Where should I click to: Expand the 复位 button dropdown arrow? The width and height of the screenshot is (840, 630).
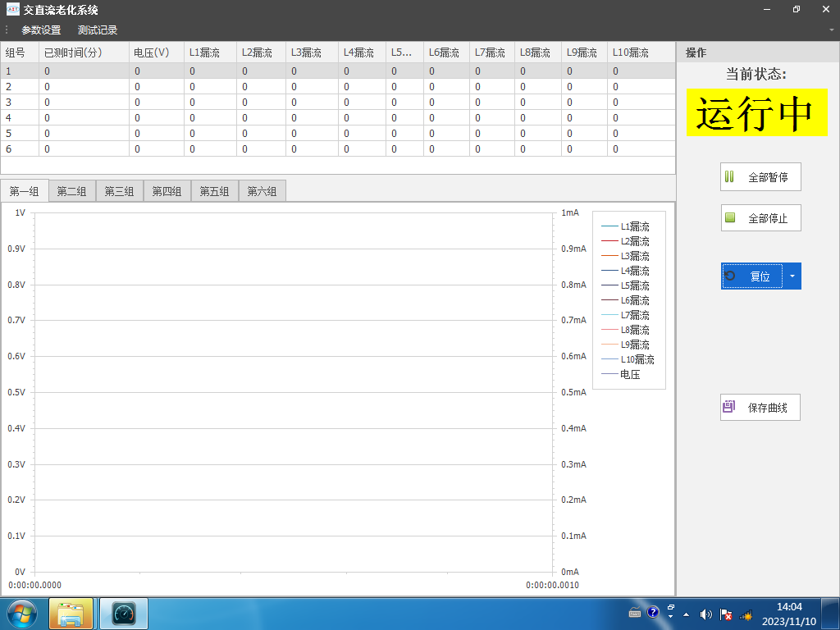click(792, 276)
